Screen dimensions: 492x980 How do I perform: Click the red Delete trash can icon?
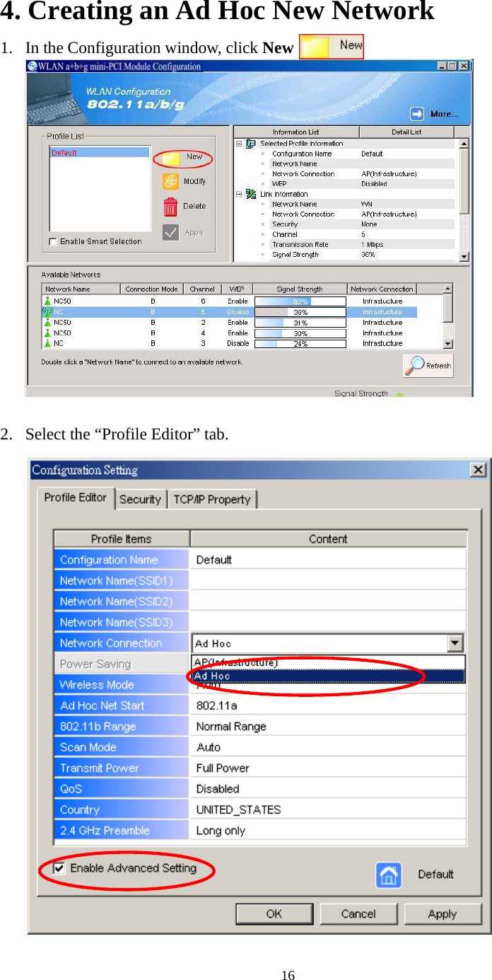(170, 206)
